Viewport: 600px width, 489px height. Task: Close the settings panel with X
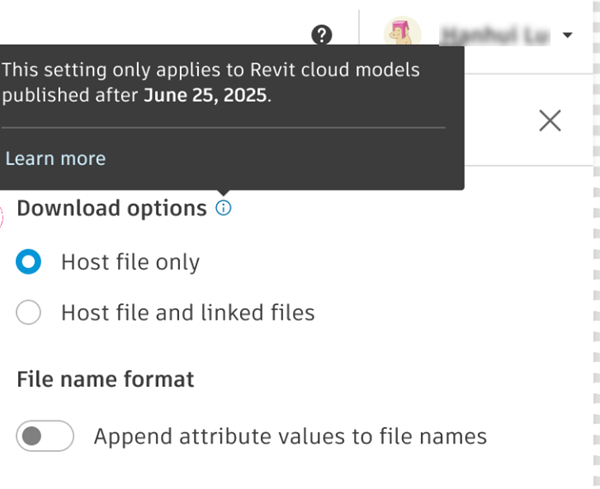pyautogui.click(x=549, y=121)
